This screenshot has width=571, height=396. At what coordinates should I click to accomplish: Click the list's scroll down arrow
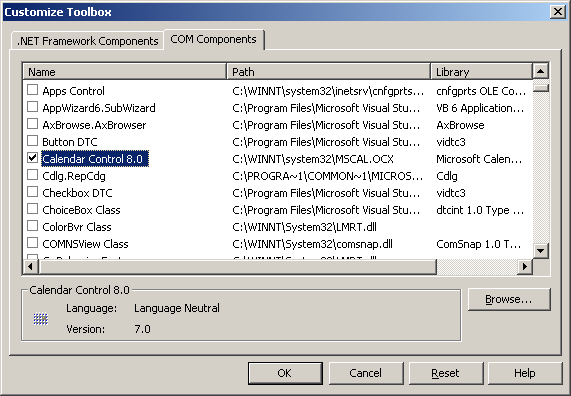pos(540,251)
